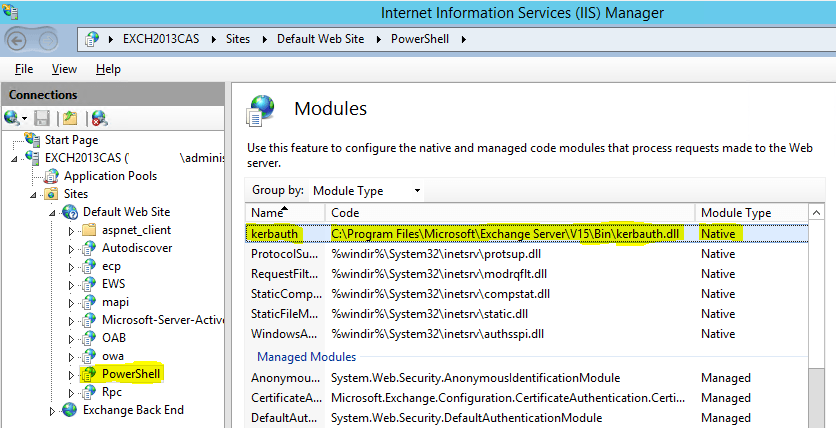Sort modules by Name column header
The height and width of the screenshot is (428, 836).
pyautogui.click(x=284, y=213)
